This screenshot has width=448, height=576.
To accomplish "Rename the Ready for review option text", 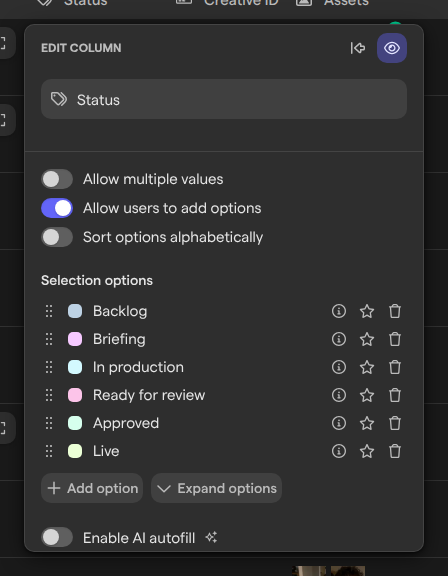I will pyautogui.click(x=149, y=395).
